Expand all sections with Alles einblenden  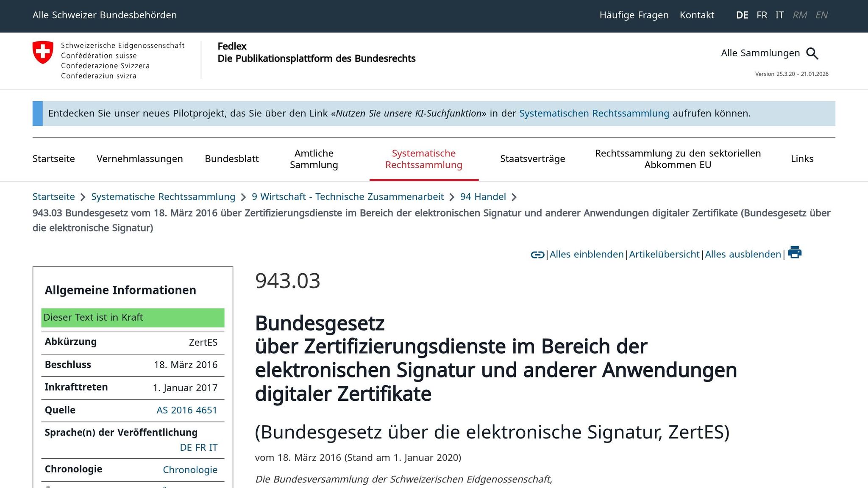pyautogui.click(x=587, y=255)
